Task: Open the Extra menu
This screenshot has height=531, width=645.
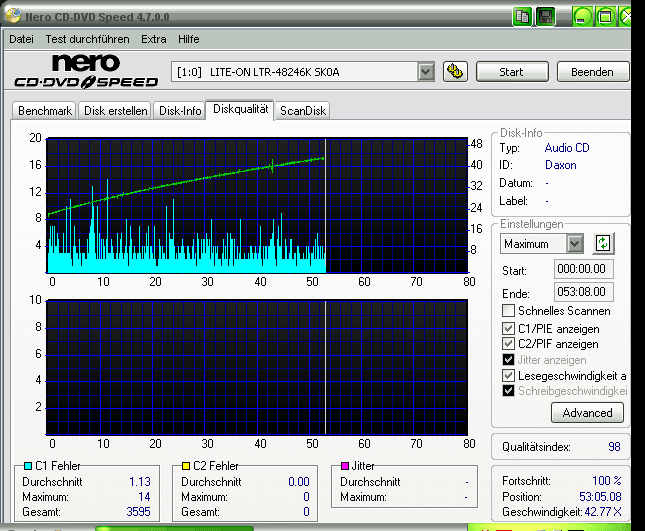Action: pyautogui.click(x=153, y=39)
